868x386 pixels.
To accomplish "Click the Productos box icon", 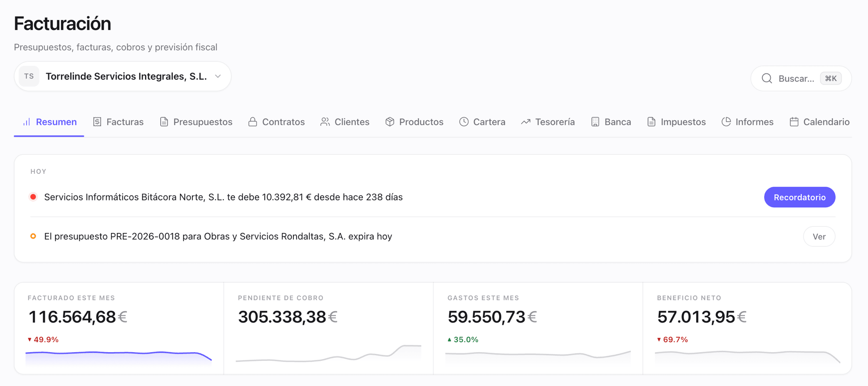I will [390, 122].
